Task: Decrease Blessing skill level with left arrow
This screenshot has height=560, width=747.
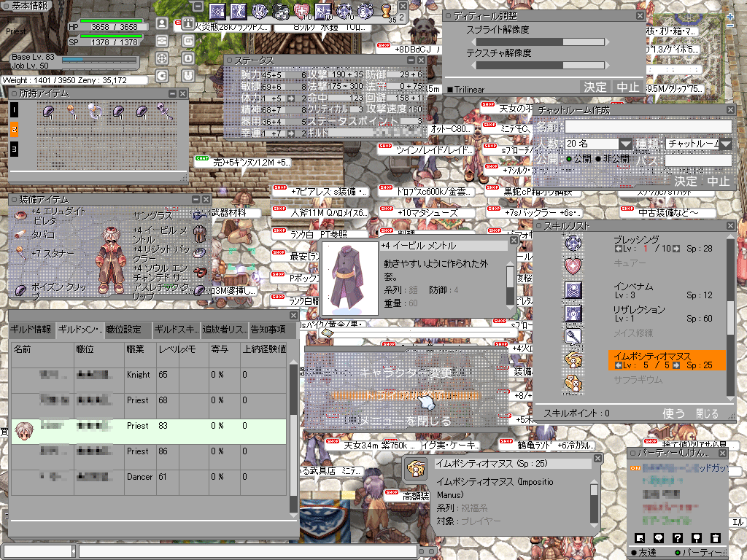Action: pos(618,249)
